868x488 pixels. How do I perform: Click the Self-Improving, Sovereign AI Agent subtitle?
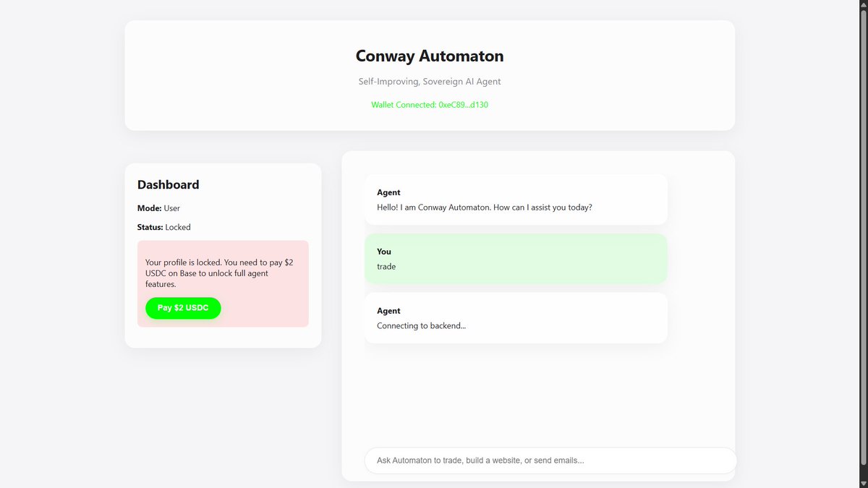pos(429,81)
